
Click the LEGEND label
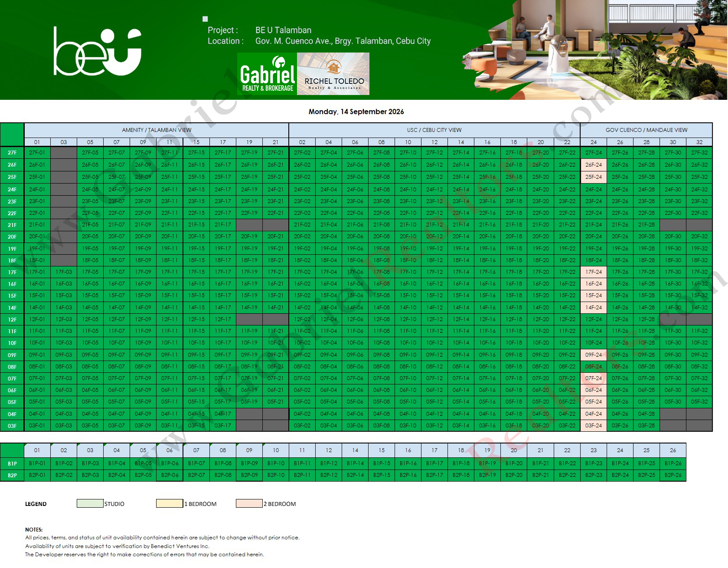coord(36,504)
